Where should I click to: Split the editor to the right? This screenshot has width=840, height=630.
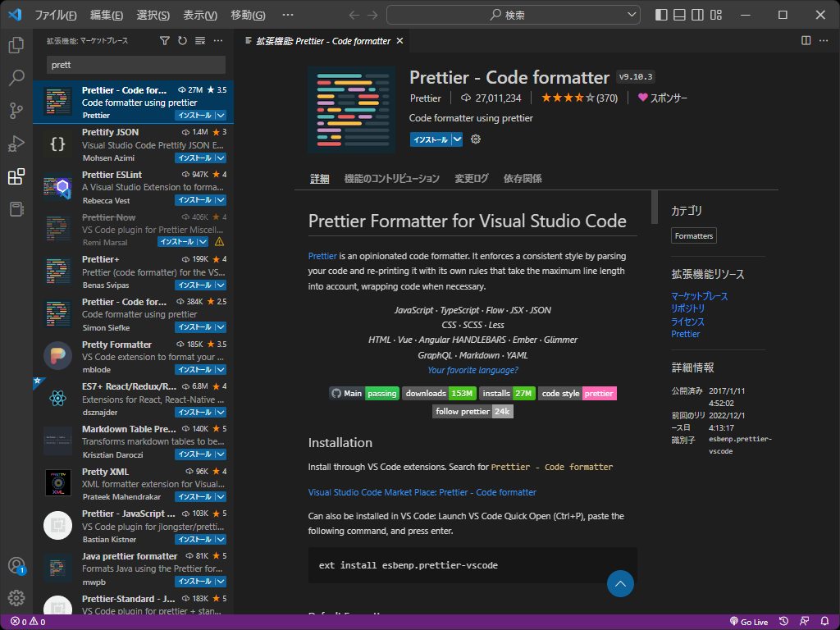(x=806, y=41)
